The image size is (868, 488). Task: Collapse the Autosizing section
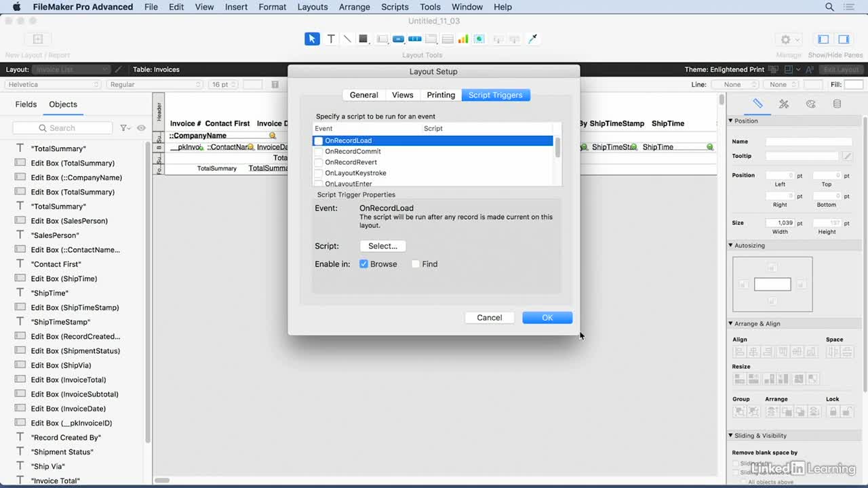click(731, 245)
